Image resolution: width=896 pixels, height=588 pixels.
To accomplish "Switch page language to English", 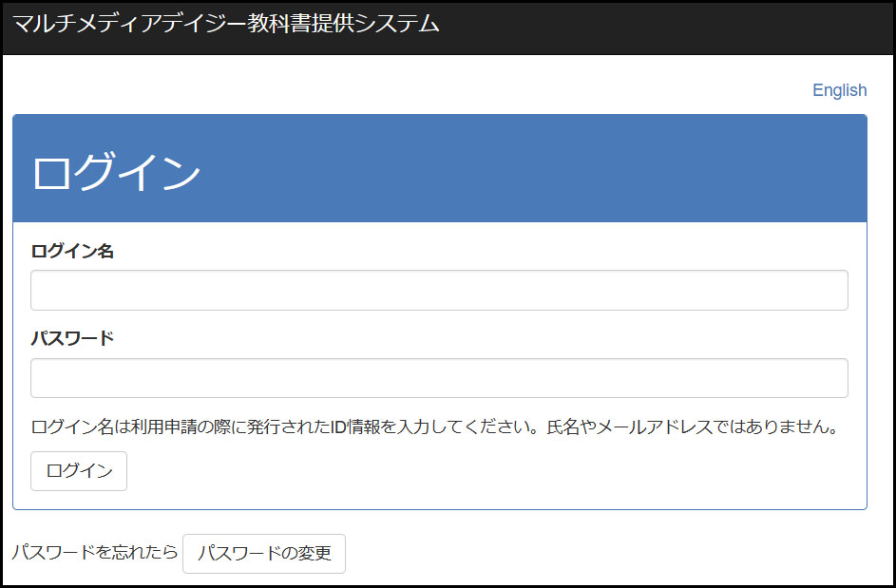I will coord(839,90).
